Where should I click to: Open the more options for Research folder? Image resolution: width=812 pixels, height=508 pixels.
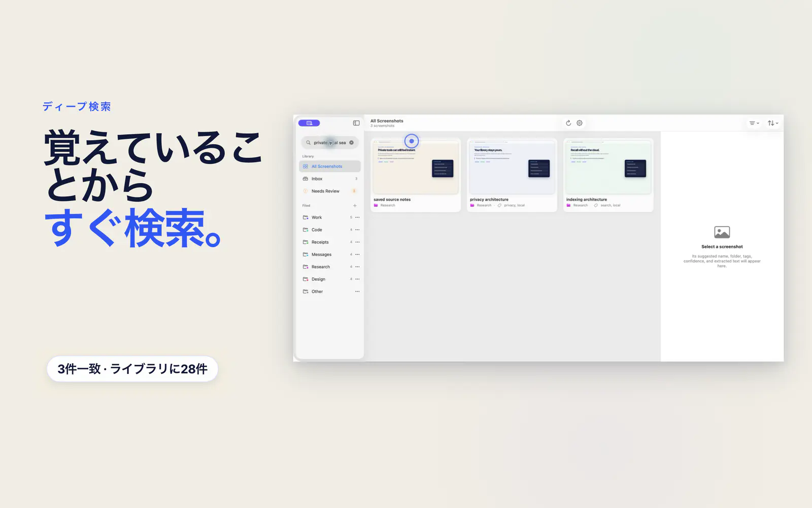click(357, 267)
